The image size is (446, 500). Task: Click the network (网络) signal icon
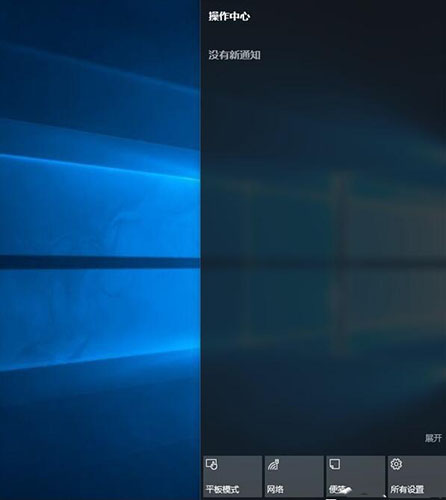click(x=273, y=464)
